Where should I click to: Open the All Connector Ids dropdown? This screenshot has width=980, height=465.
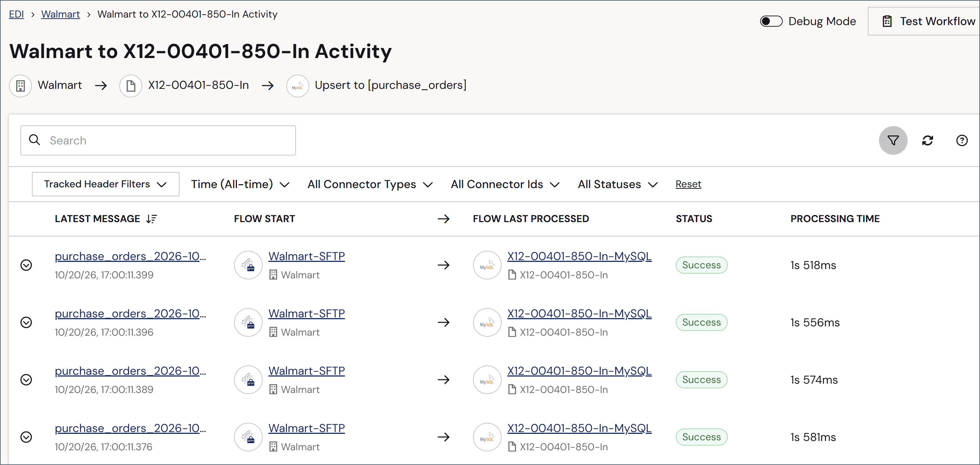pyautogui.click(x=505, y=184)
